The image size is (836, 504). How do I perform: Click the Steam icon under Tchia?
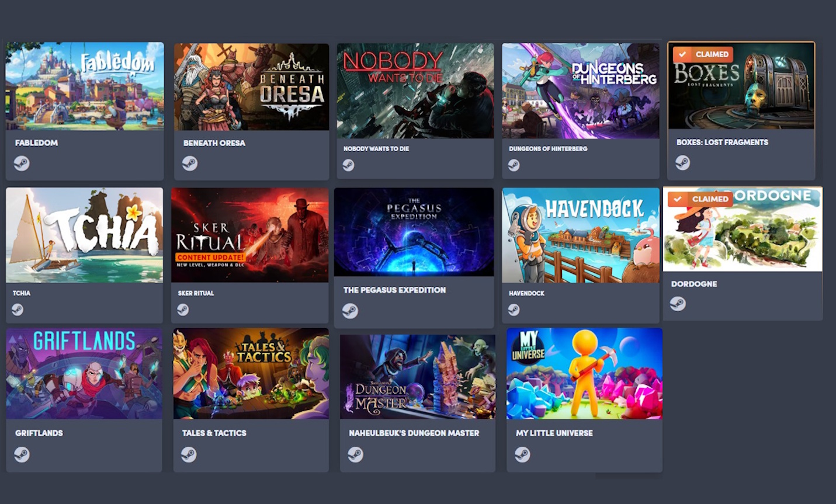[18, 310]
